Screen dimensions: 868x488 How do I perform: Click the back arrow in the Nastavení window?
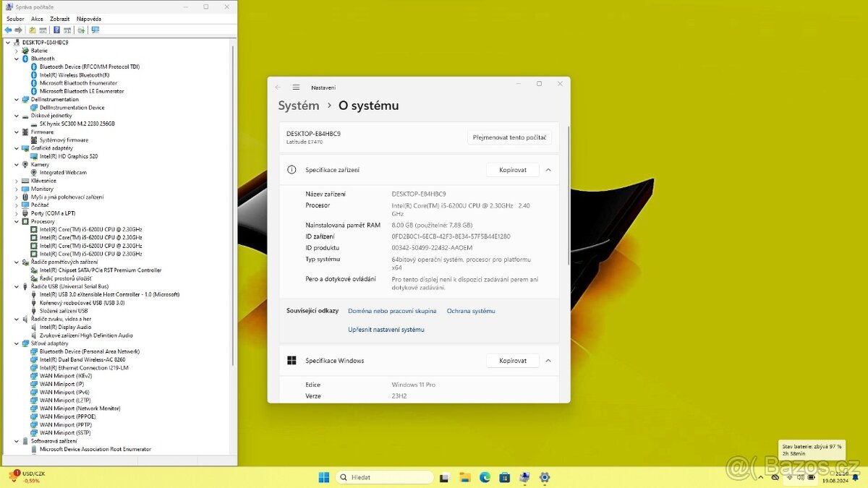pyautogui.click(x=278, y=87)
